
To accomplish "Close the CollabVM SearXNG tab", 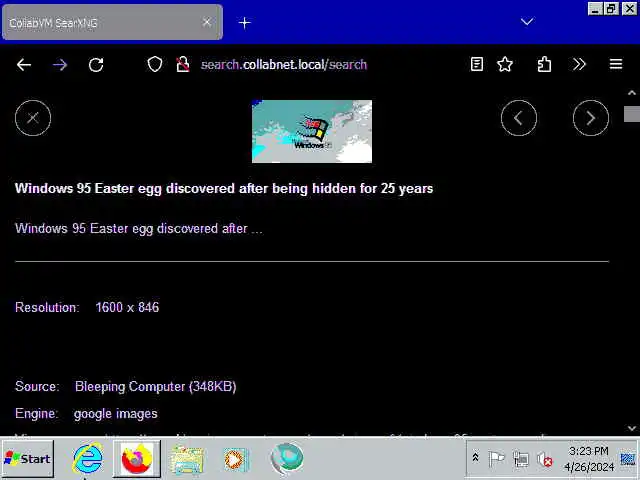I will tap(207, 22).
